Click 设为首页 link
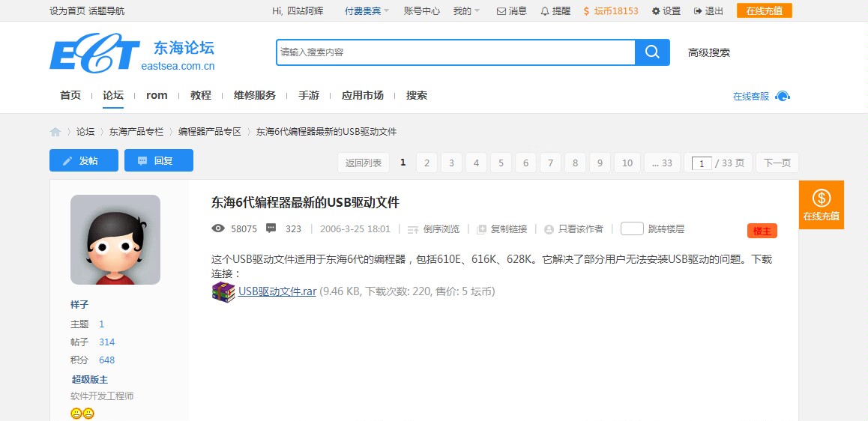Image resolution: width=868 pixels, height=421 pixels. [x=67, y=11]
